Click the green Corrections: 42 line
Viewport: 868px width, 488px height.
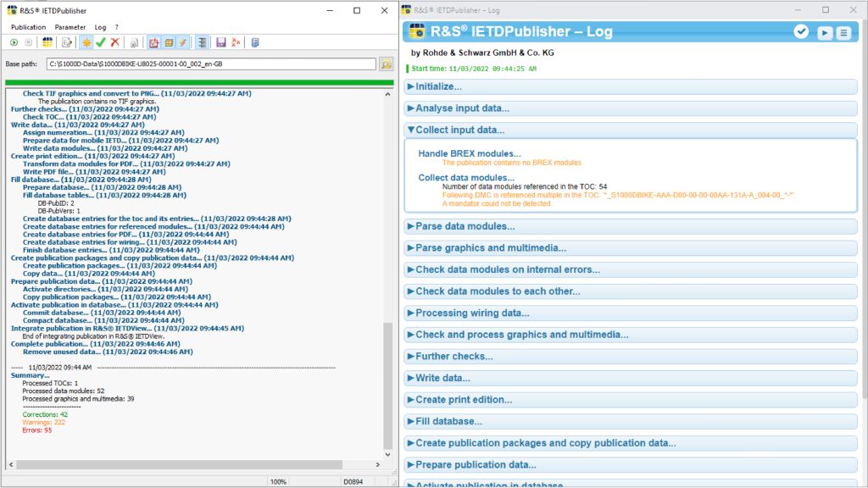point(45,414)
